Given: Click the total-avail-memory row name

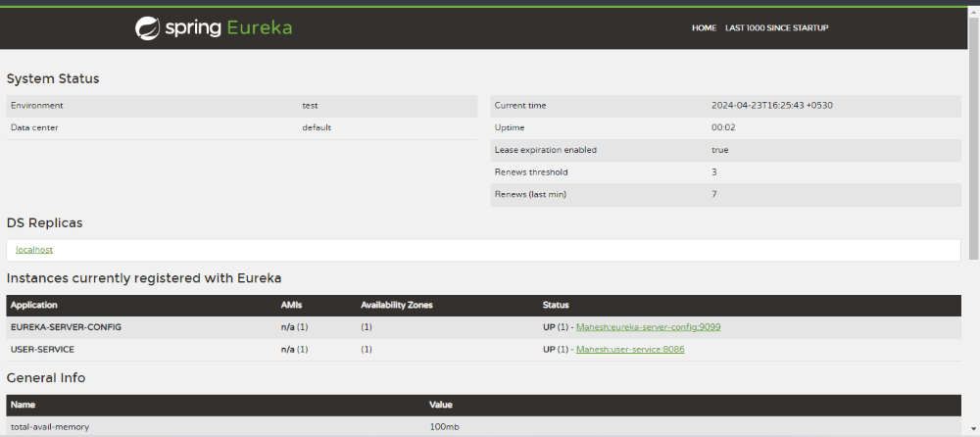Looking at the screenshot, I should click(x=50, y=427).
